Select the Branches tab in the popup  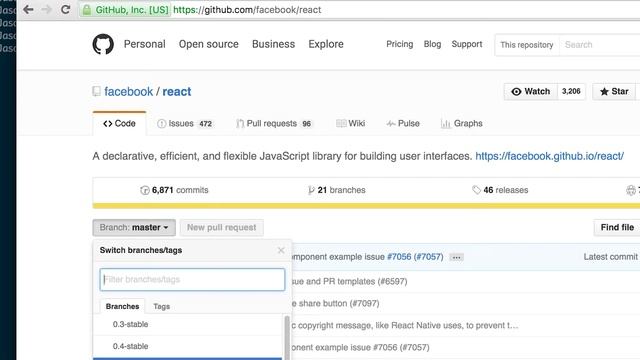pos(122,306)
